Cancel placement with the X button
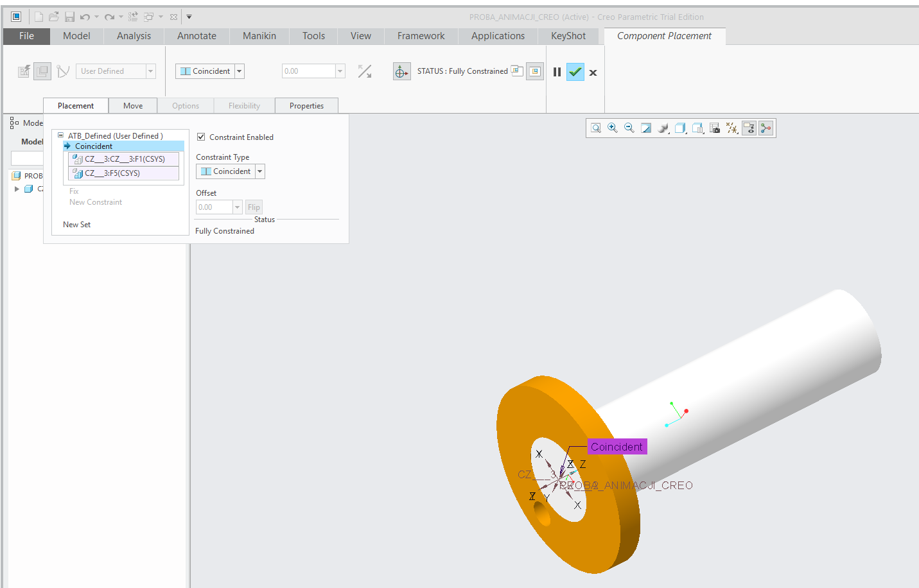This screenshot has width=919, height=588. click(593, 73)
